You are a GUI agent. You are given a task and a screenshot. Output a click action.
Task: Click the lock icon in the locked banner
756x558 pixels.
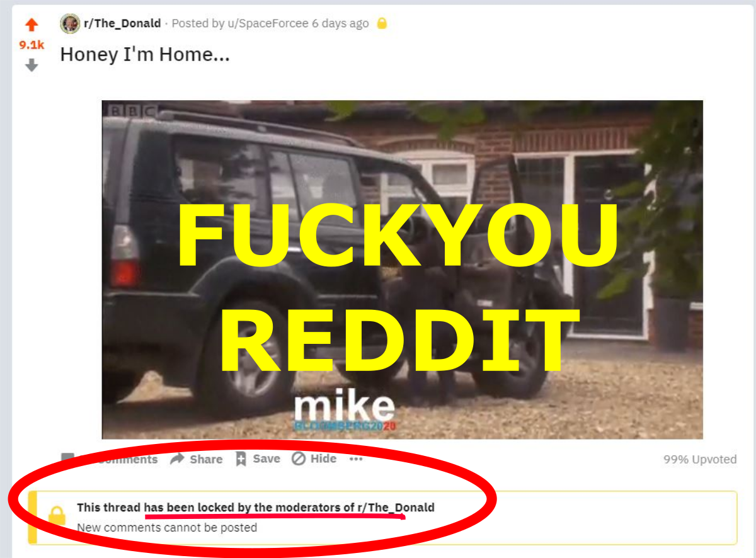tap(57, 515)
